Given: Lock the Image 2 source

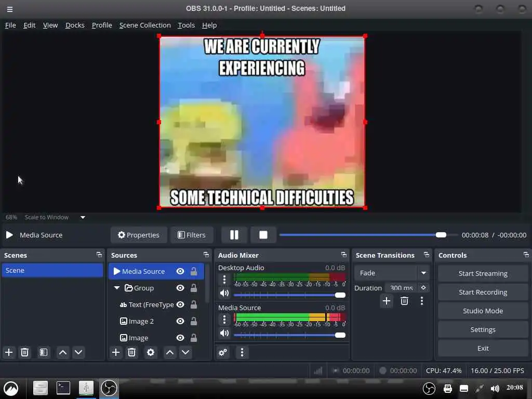Looking at the screenshot, I should [x=194, y=321].
